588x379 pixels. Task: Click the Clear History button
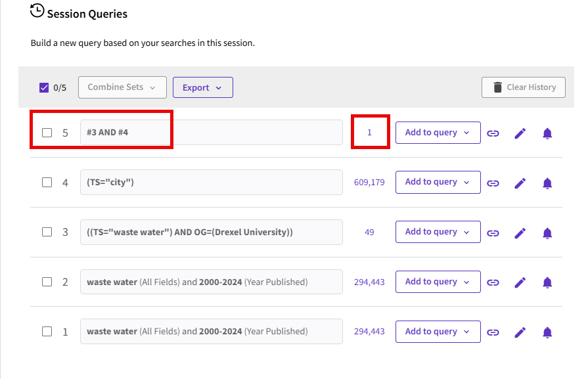(x=523, y=87)
